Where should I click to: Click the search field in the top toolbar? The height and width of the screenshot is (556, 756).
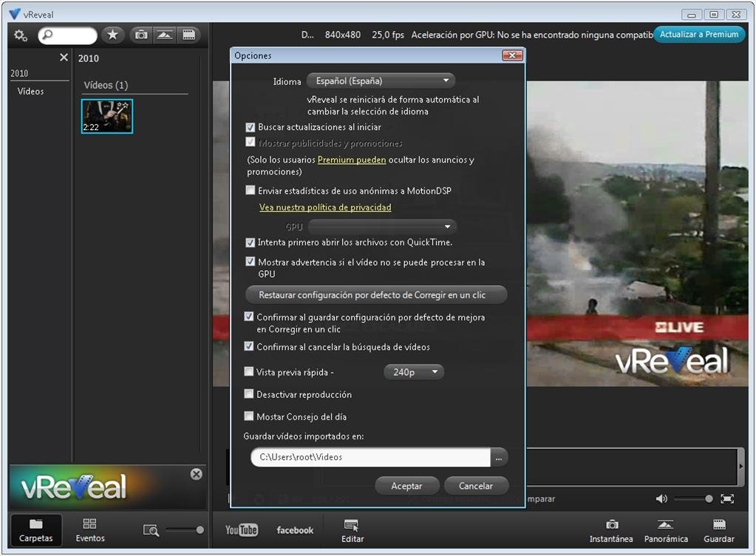(67, 35)
